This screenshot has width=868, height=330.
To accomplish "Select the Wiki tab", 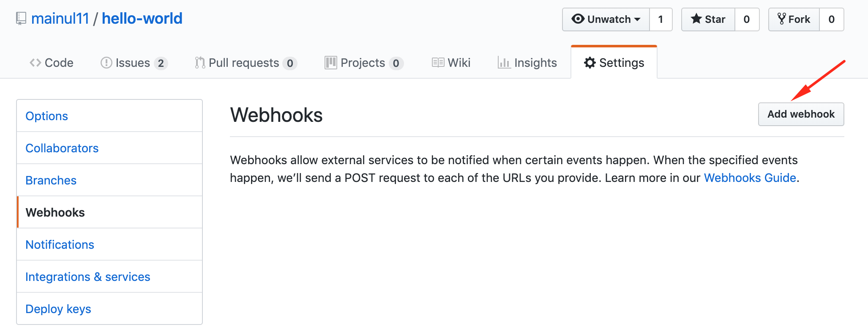I will click(451, 63).
